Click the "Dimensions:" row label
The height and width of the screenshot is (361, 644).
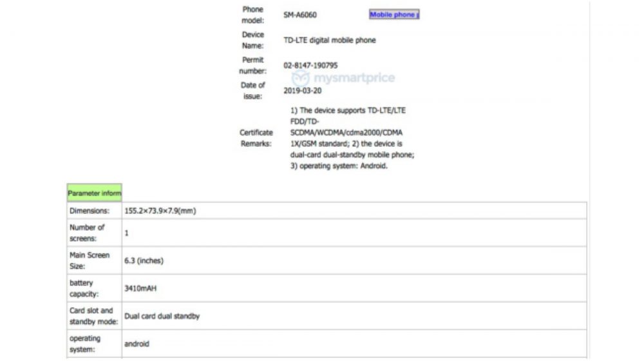coord(89,211)
